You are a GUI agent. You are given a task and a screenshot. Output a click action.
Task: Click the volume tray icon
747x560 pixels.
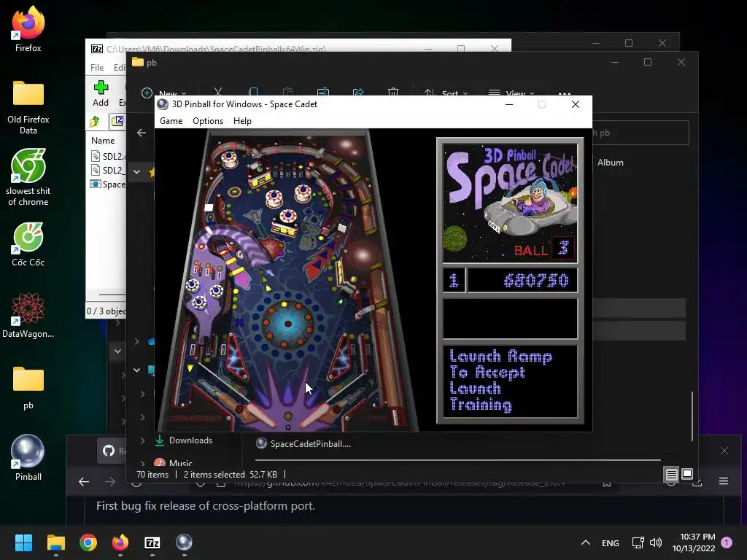tap(656, 542)
